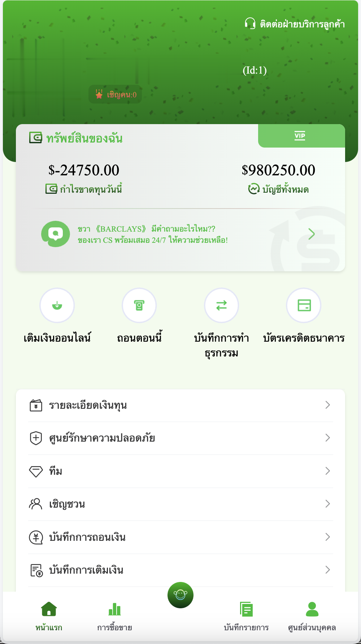This screenshot has height=644, width=361.
Task: Open the VIP badge
Action: tap(300, 136)
